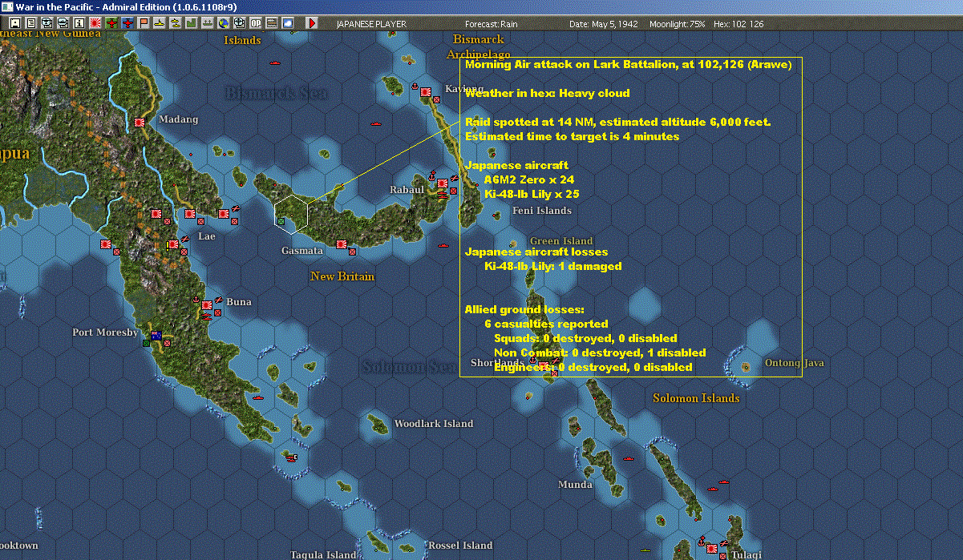Click the Munda map label
The image size is (963, 560).
coord(576,485)
